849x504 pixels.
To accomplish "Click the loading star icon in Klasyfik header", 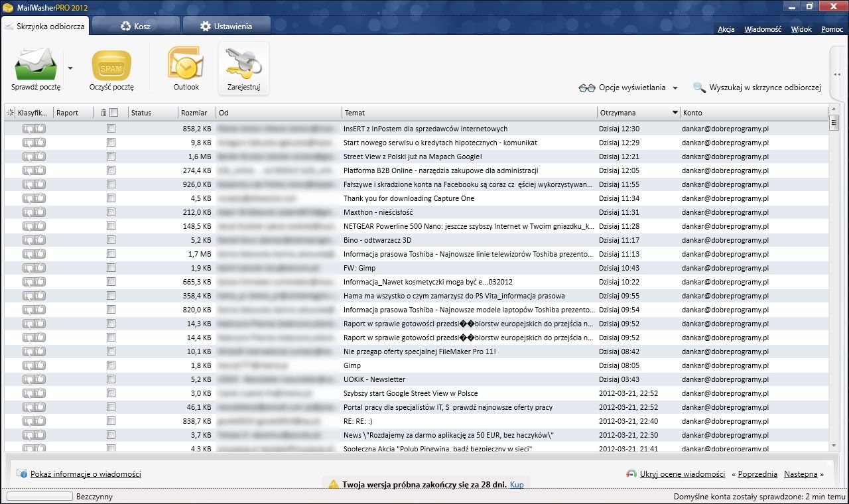I will (10, 113).
